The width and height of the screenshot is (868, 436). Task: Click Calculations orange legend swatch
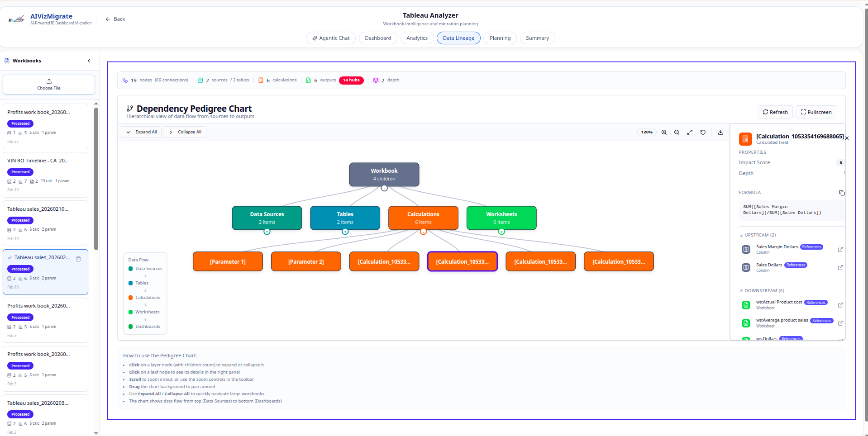tap(131, 298)
